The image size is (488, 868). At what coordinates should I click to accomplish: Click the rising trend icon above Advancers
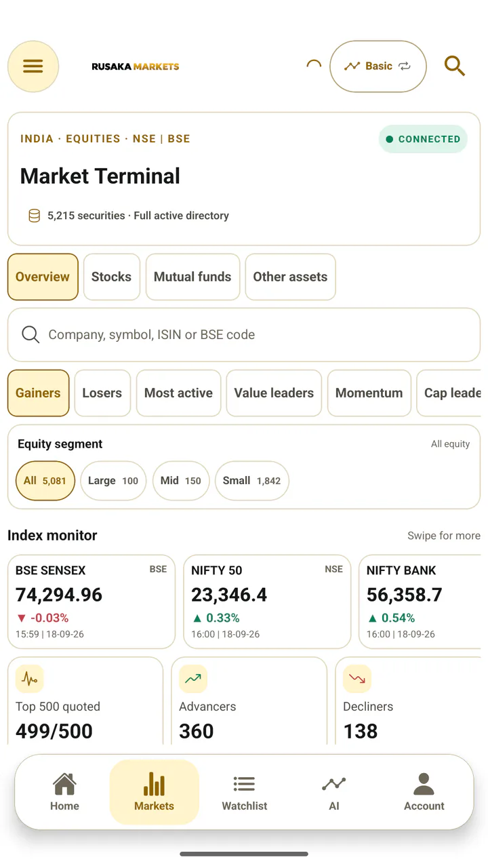[x=193, y=679]
